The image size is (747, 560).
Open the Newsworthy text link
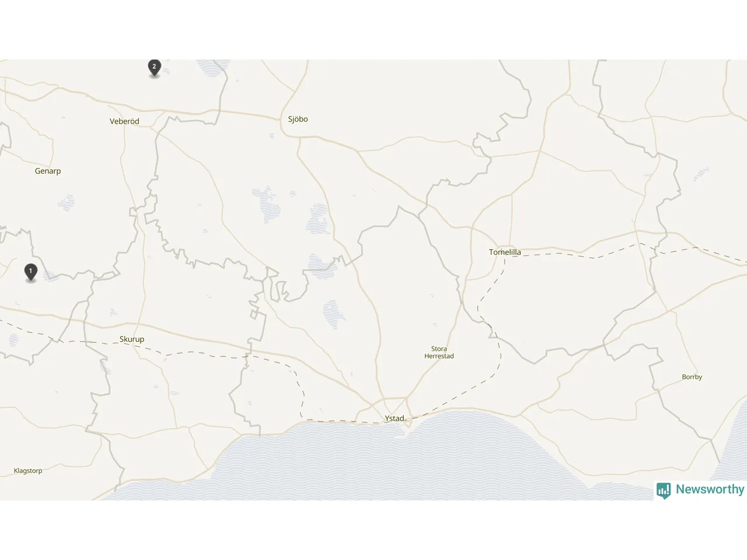710,489
